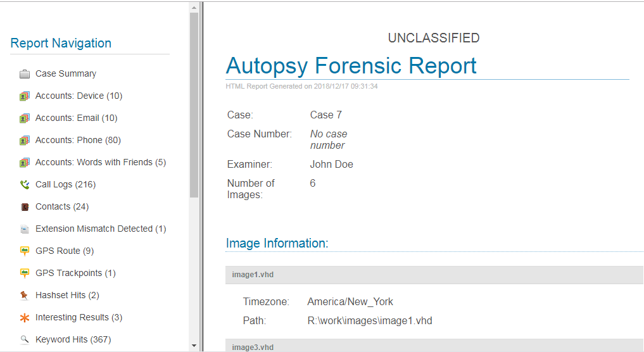
Task: Click the Accounts: Device icon
Action: [25, 96]
